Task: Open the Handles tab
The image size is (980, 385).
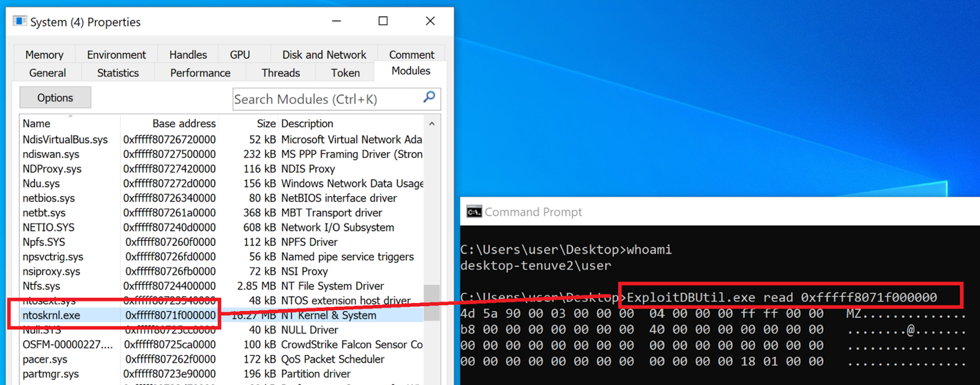Action: click(x=188, y=55)
